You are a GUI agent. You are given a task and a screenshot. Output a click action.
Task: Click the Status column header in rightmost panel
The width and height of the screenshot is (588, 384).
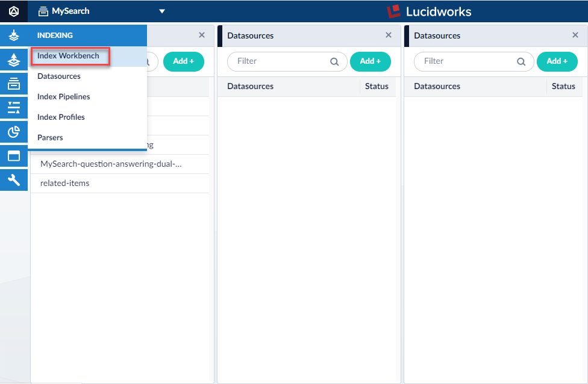point(563,87)
